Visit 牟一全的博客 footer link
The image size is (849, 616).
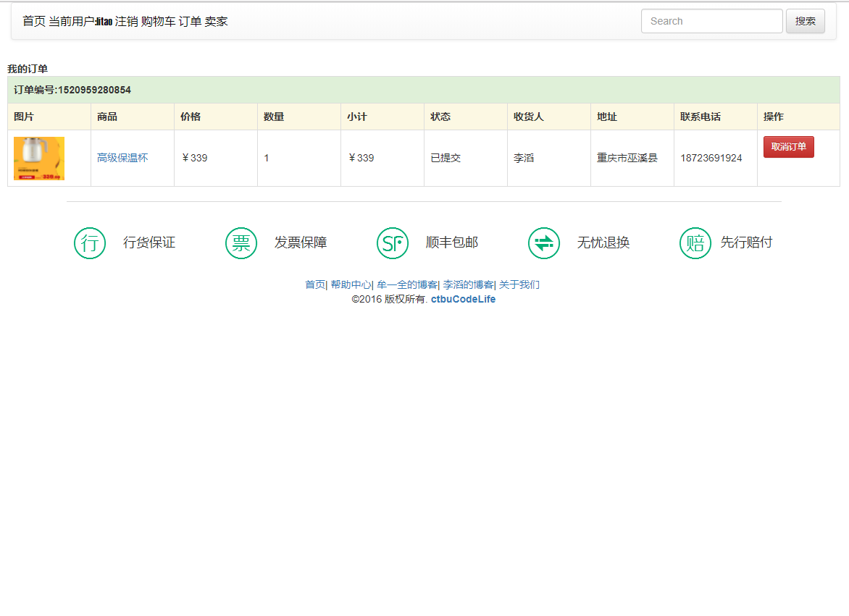tap(406, 285)
